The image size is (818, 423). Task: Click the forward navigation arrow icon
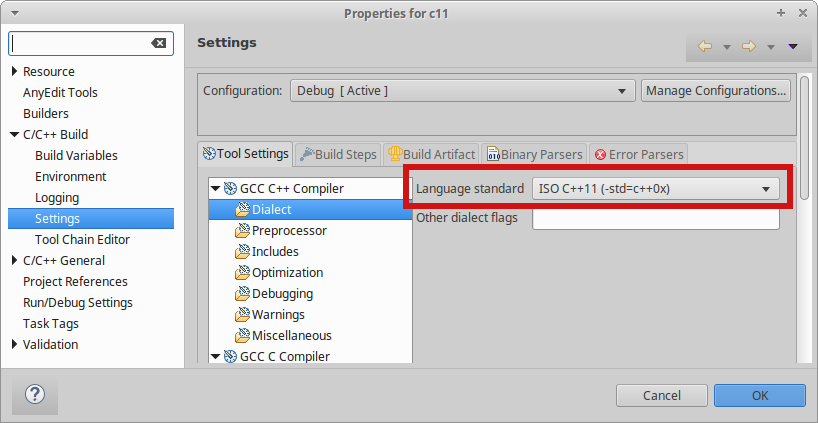pos(748,46)
